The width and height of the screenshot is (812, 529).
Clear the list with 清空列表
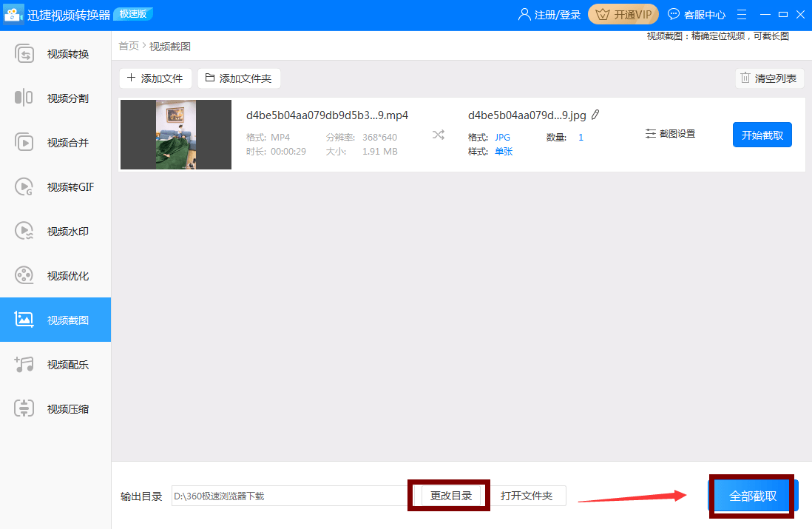click(x=769, y=78)
